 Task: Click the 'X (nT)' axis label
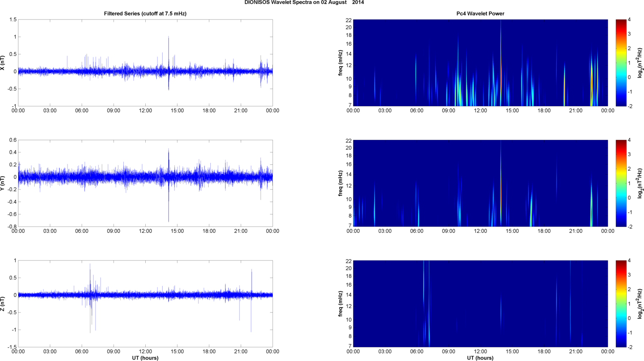point(3,63)
